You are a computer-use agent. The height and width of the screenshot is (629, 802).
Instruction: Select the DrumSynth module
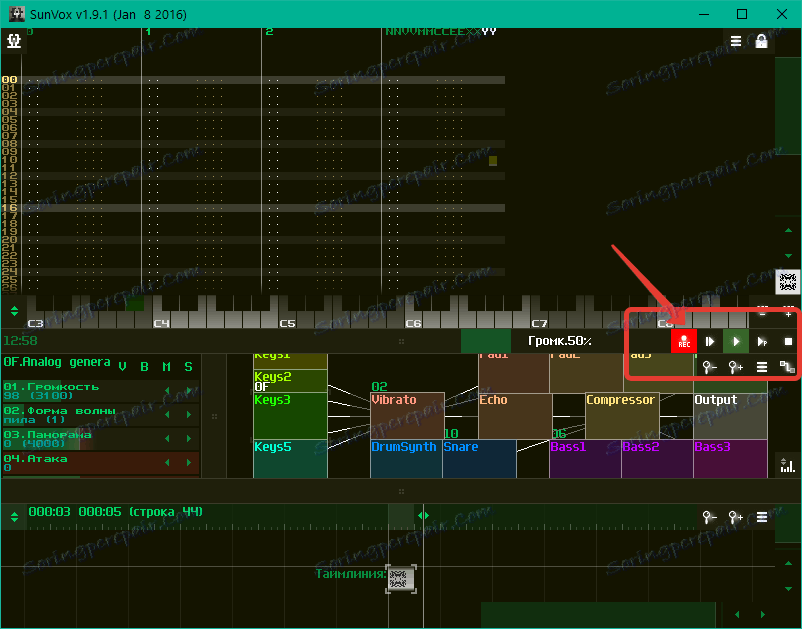pyautogui.click(x=406, y=459)
